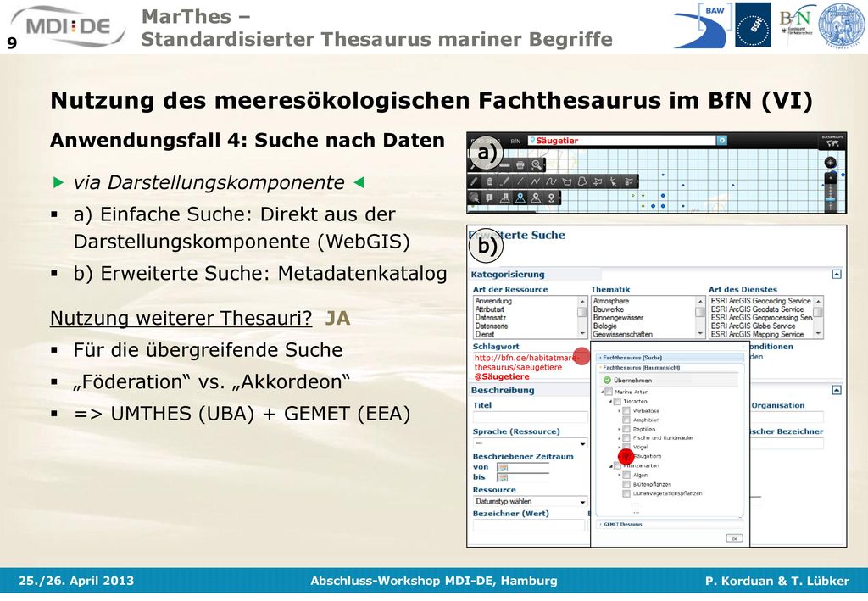Select the brush drawing tool

(x=505, y=181)
